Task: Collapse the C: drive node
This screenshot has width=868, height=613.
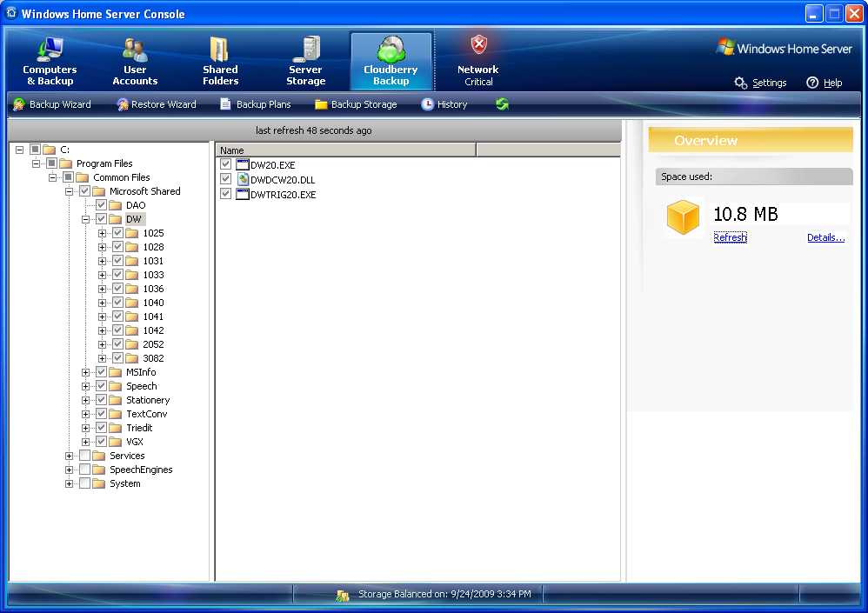Action: pyautogui.click(x=19, y=150)
